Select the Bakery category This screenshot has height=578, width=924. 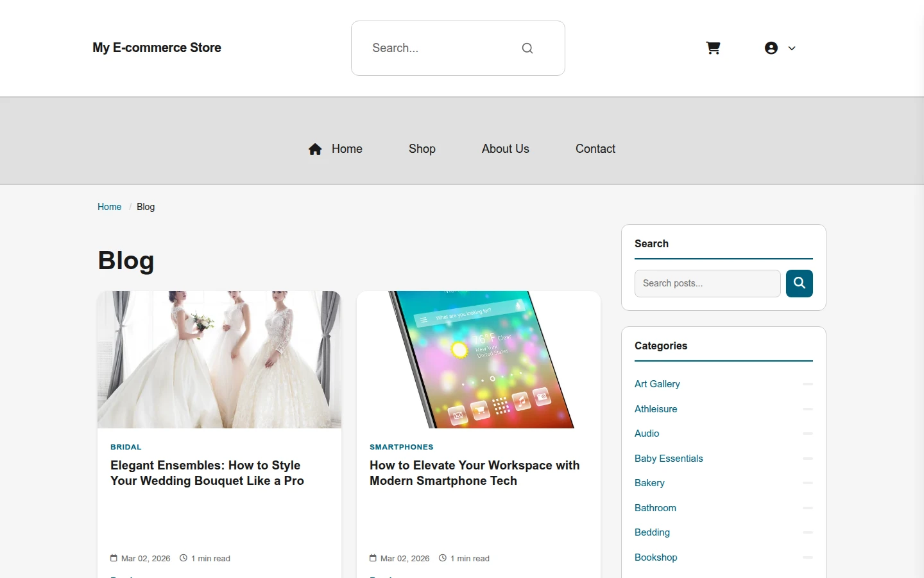649,483
